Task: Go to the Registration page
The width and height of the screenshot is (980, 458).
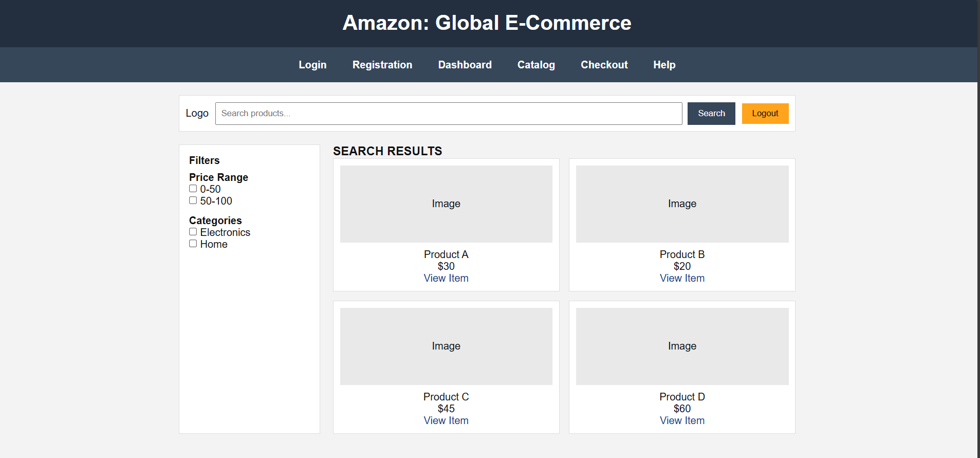Action: [382, 65]
